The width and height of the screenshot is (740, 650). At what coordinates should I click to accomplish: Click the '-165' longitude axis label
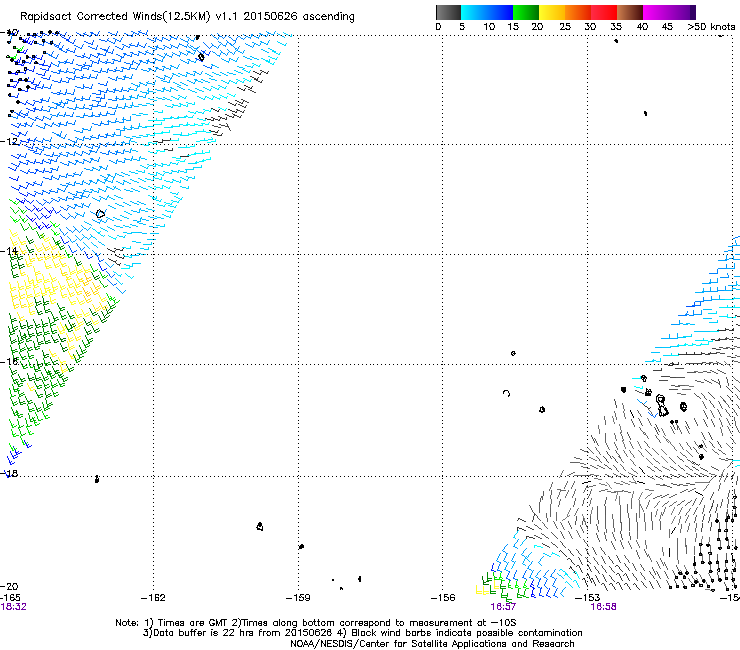(11, 598)
